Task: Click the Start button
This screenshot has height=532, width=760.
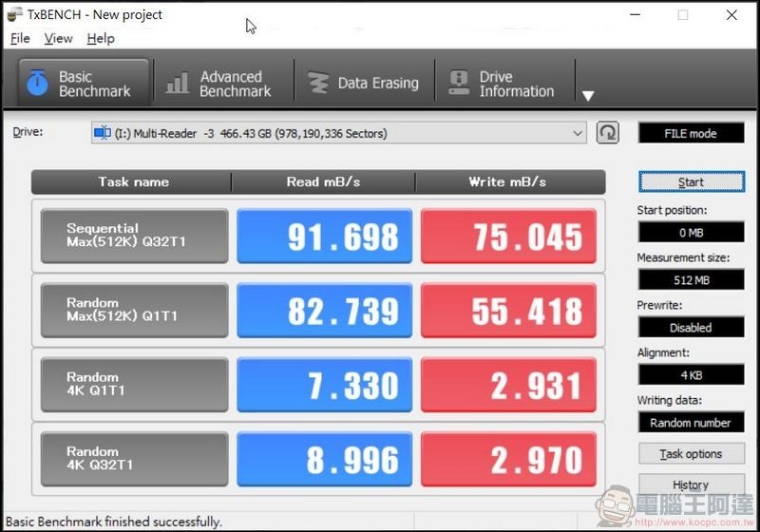Action: tap(692, 182)
